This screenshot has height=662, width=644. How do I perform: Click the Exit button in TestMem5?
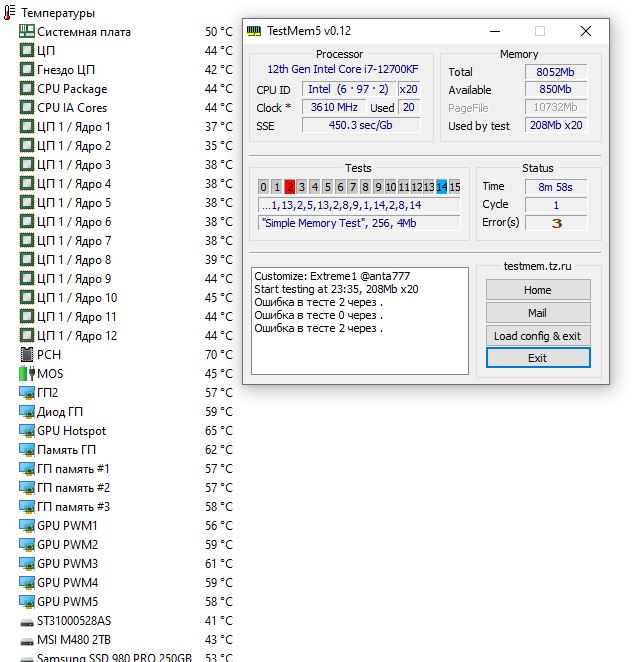point(538,358)
